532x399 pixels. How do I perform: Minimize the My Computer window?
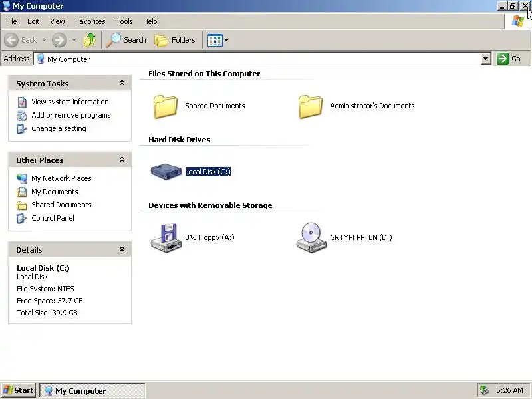pos(502,6)
